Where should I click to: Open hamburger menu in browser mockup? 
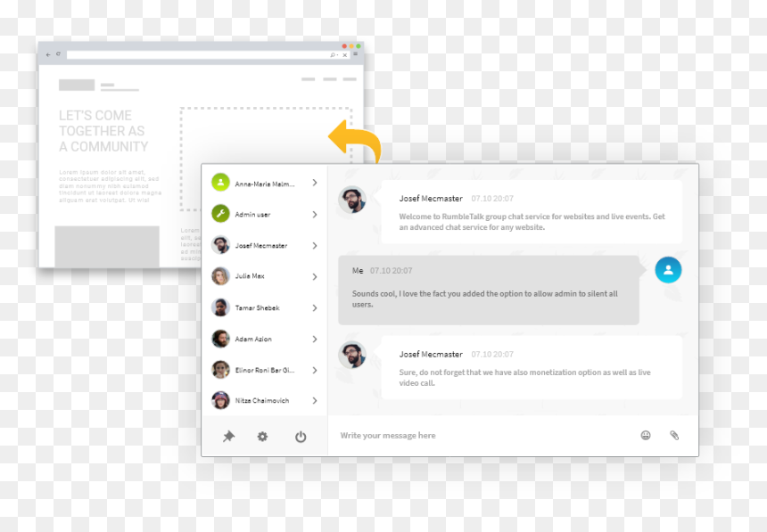[356, 54]
